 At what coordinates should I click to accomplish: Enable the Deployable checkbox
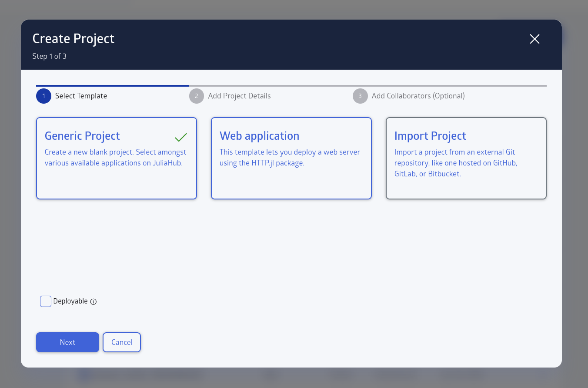46,301
